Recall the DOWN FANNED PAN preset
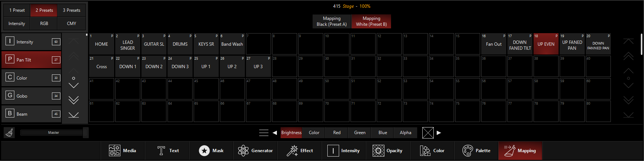Screen dimensions: 644x161 598,44
